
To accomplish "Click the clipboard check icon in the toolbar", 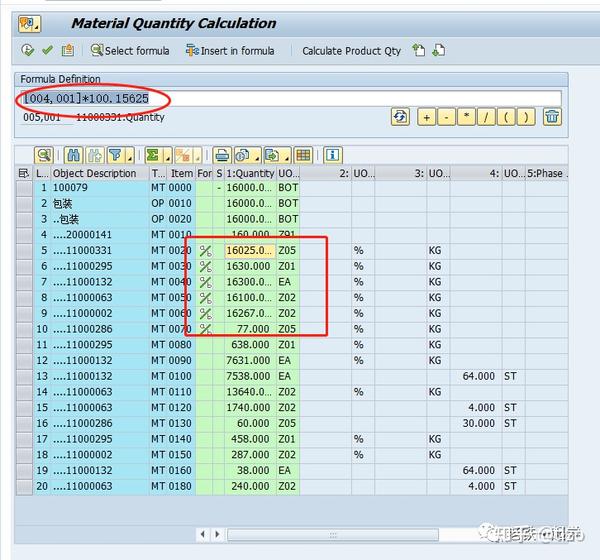I will pyautogui.click(x=68, y=50).
